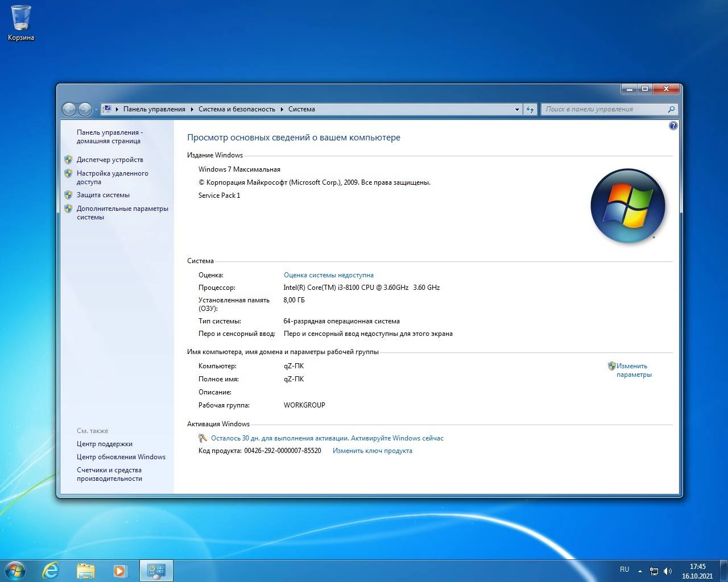The image size is (728, 582).
Task: Expand the arrow before Панель управления breadcrumb
Action: click(117, 109)
